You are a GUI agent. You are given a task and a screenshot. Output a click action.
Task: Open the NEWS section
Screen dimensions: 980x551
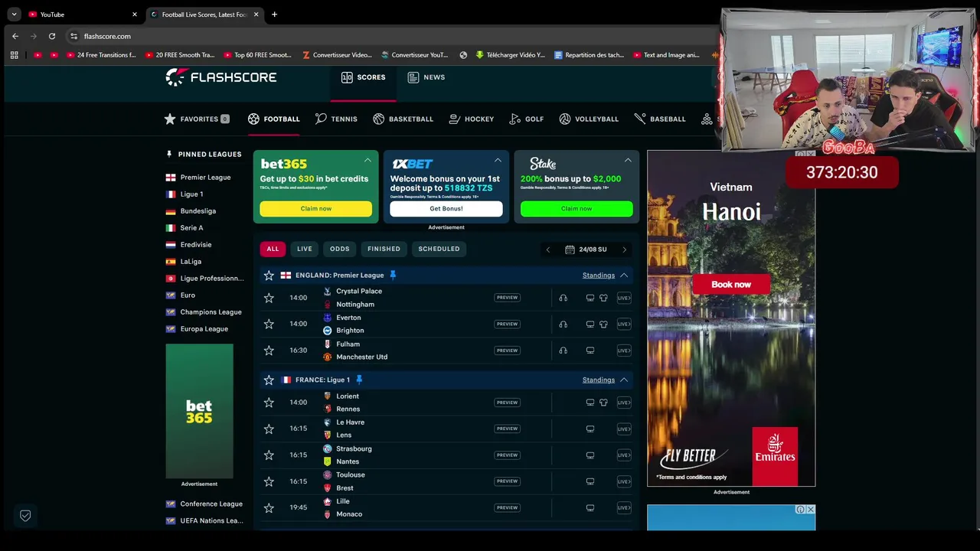(426, 77)
